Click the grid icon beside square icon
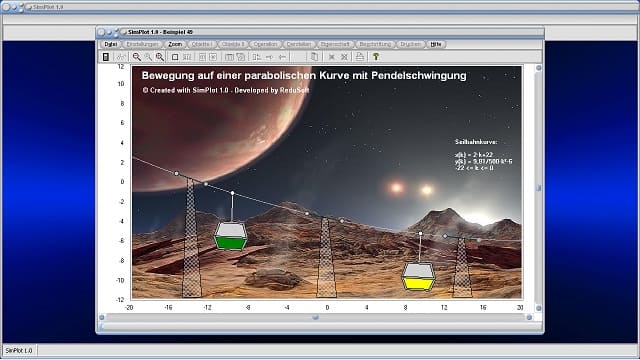Image resolution: width=640 pixels, height=360 pixels. 187,57
